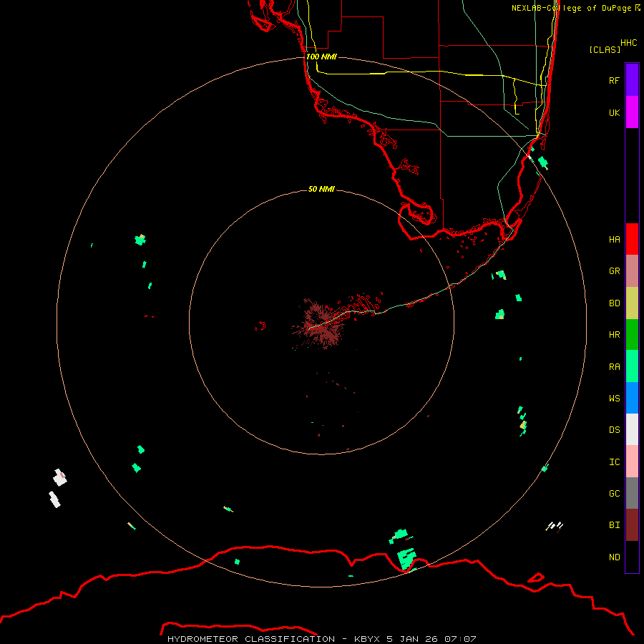The width and height of the screenshot is (644, 644).
Task: Click the IC light pink legend swatch
Action: click(x=632, y=462)
